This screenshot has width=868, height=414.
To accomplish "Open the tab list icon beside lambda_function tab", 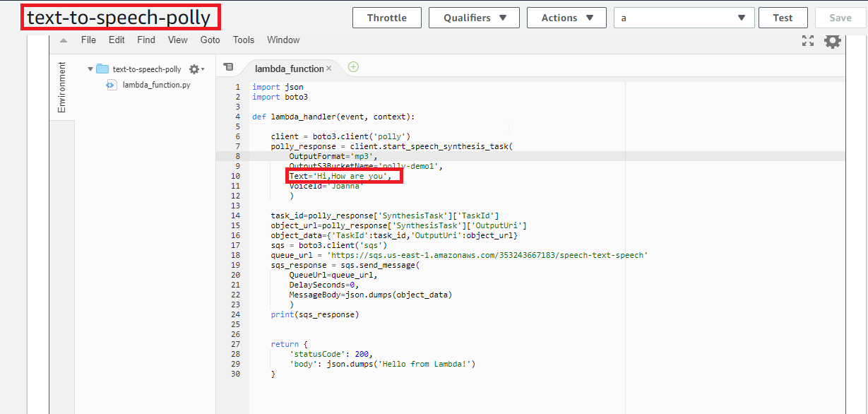I will pyautogui.click(x=228, y=67).
